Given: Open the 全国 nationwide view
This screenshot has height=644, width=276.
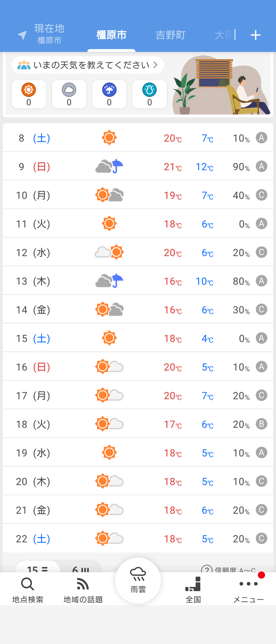Looking at the screenshot, I should point(193,590).
